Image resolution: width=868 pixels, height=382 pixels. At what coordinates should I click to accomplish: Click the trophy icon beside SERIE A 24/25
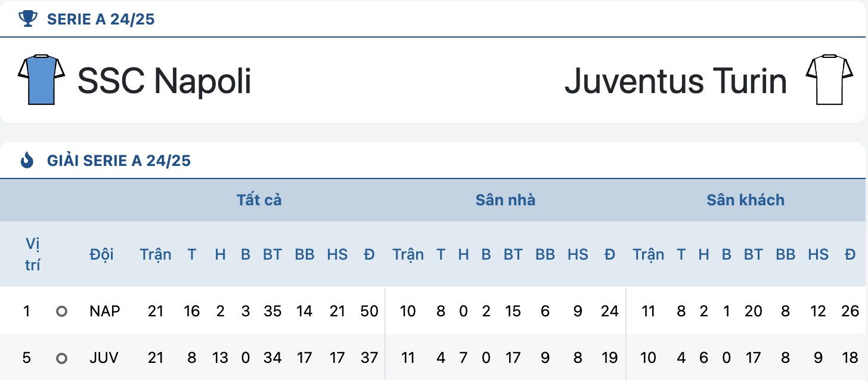[27, 19]
